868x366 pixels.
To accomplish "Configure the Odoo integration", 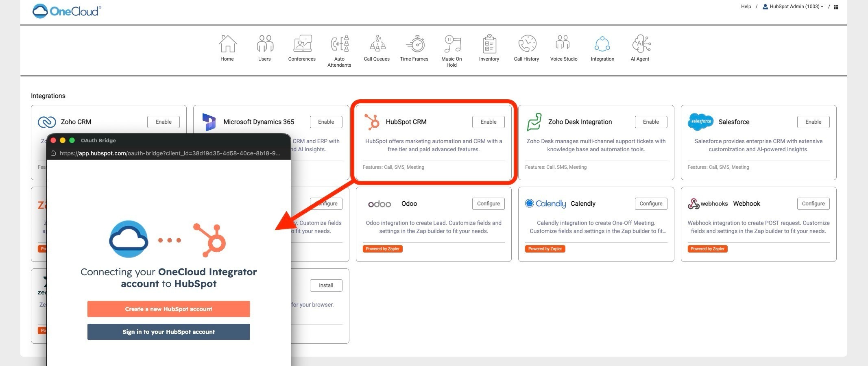I will coord(489,204).
